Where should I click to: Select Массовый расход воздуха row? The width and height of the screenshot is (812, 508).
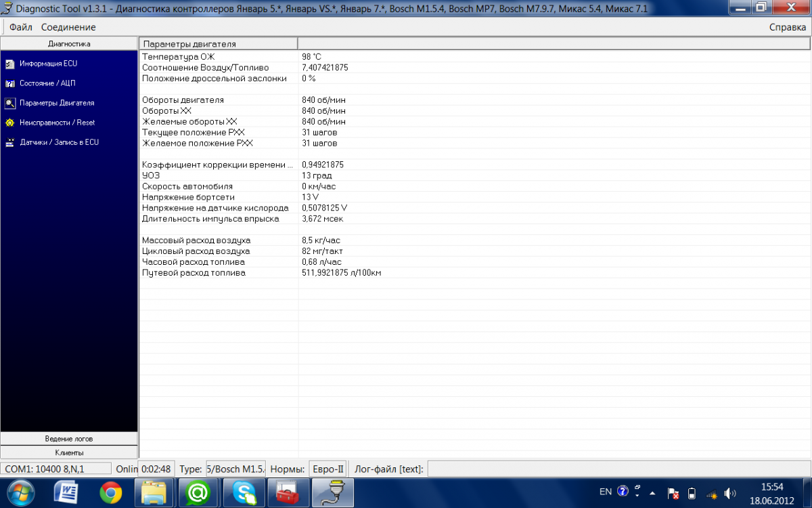[474, 240]
